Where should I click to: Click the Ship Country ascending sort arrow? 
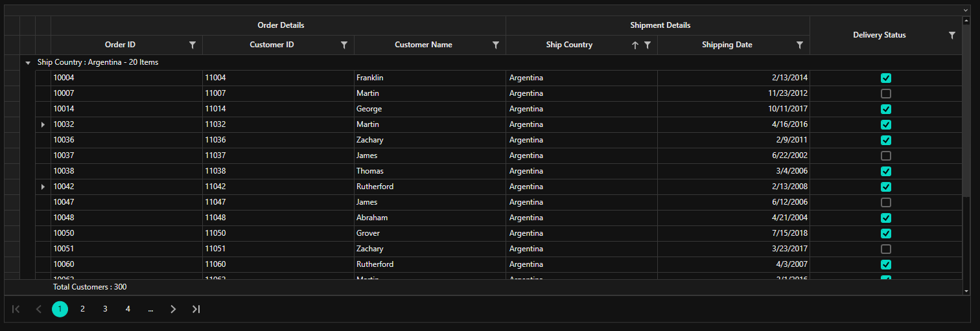635,45
